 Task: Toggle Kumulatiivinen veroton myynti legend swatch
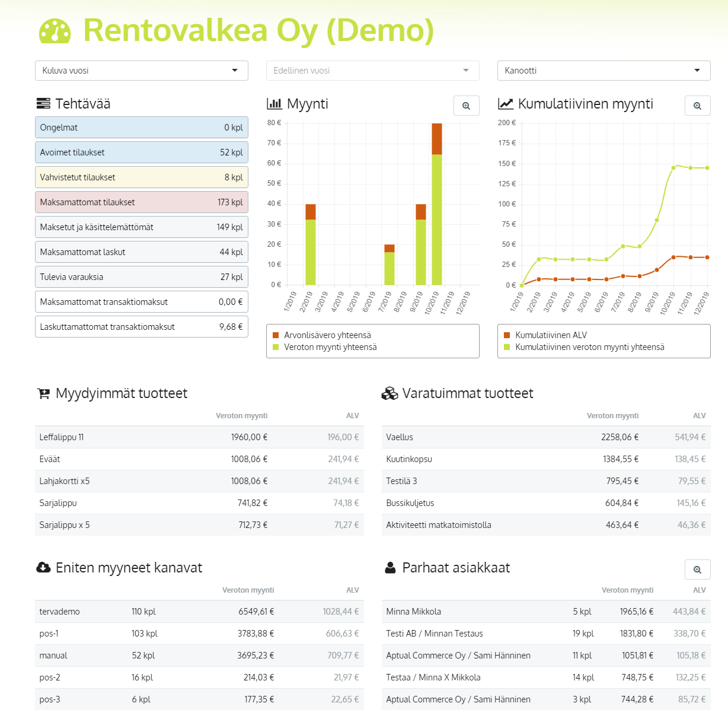coord(507,347)
